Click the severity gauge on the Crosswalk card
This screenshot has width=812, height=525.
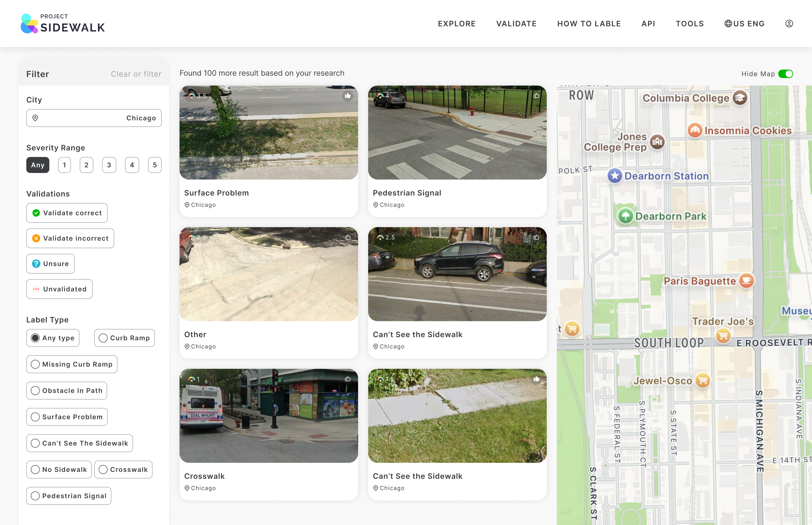pos(191,379)
